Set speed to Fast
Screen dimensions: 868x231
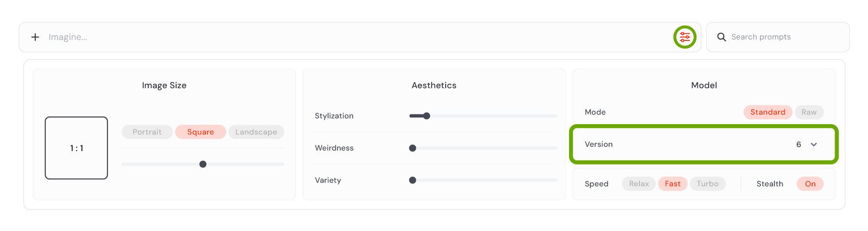[x=673, y=184]
